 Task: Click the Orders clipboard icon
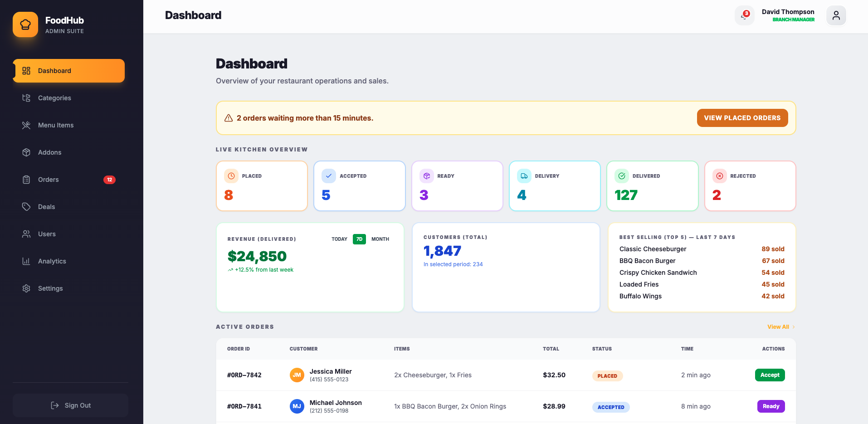click(x=26, y=180)
